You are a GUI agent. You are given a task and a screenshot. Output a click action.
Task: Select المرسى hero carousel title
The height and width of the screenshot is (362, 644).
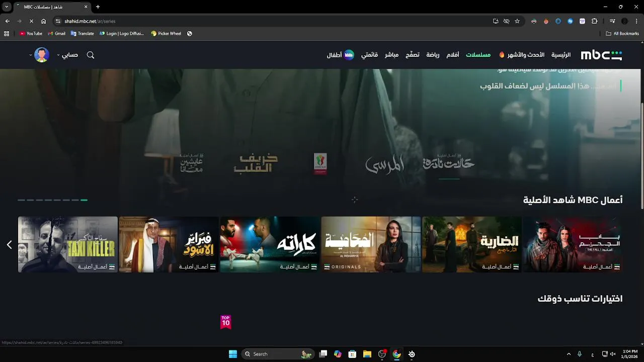tap(385, 164)
